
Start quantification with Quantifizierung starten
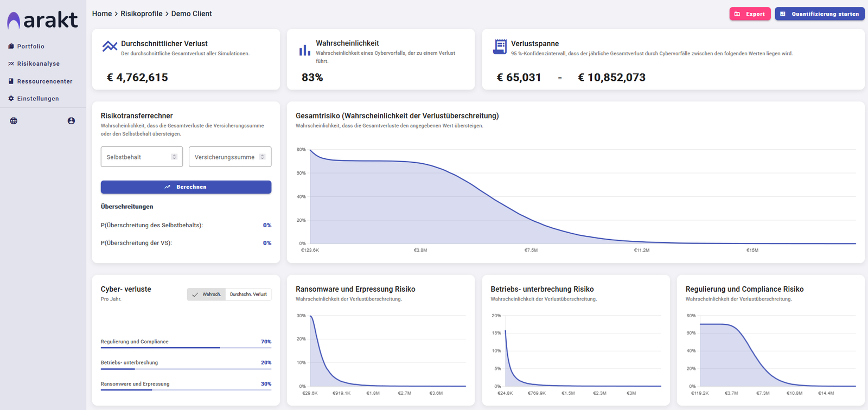819,14
